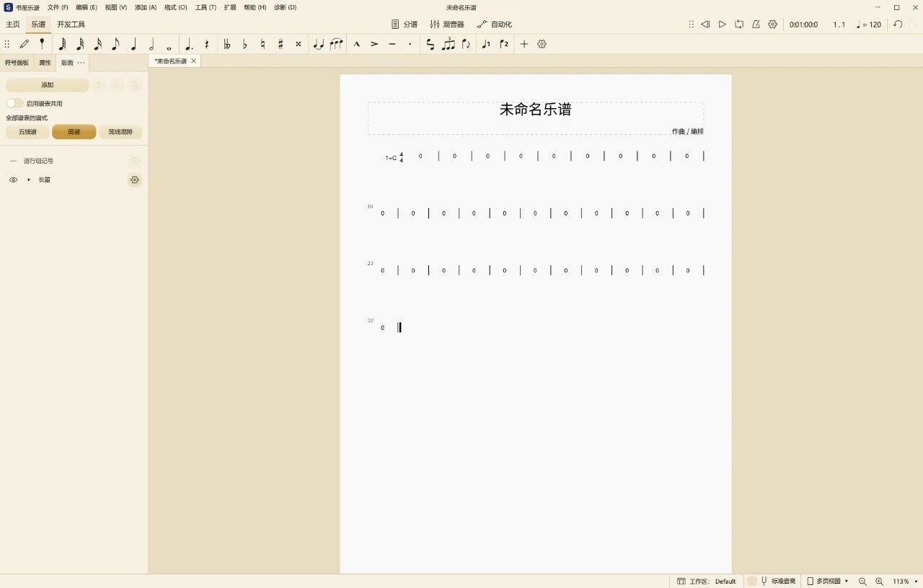Select the pencil note input tool
Image resolution: width=923 pixels, height=588 pixels.
25,44
